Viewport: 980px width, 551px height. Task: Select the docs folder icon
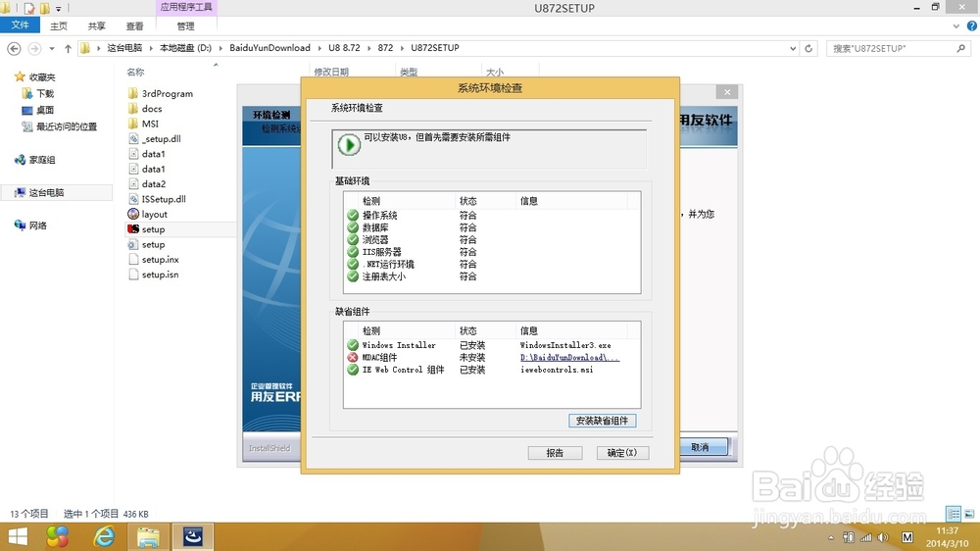[x=132, y=108]
